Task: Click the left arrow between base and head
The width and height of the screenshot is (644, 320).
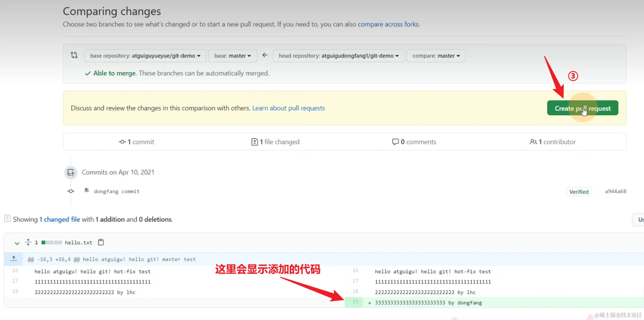Action: [265, 55]
